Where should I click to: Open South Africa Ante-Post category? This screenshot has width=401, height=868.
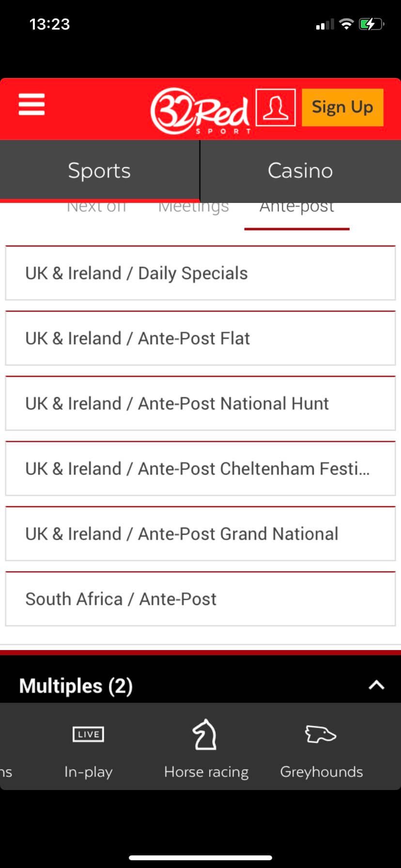coord(200,599)
